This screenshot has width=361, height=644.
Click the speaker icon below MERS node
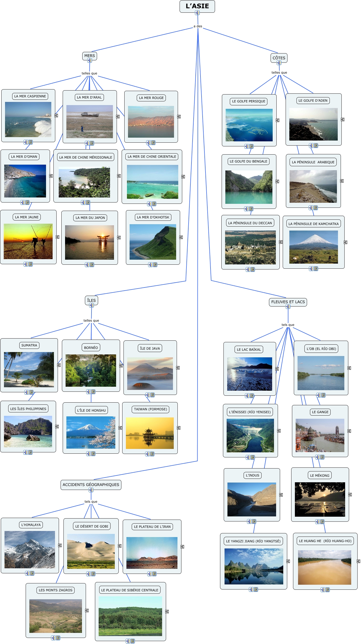click(90, 60)
